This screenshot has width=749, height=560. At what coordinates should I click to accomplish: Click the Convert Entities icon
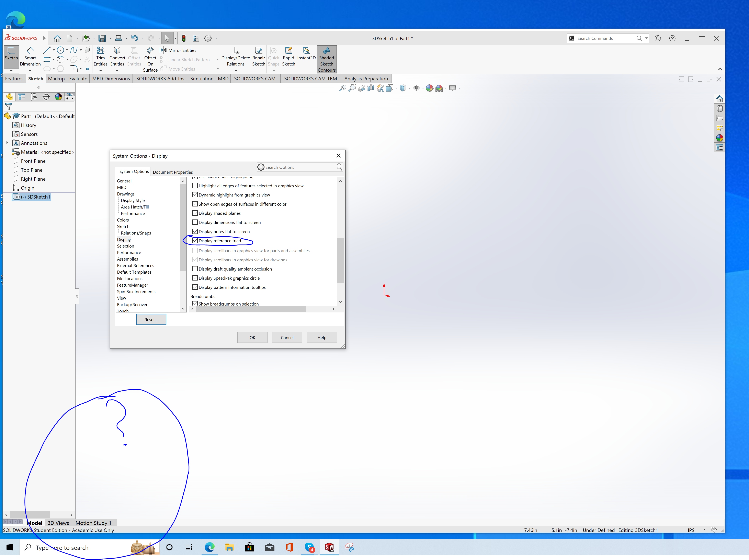(117, 51)
